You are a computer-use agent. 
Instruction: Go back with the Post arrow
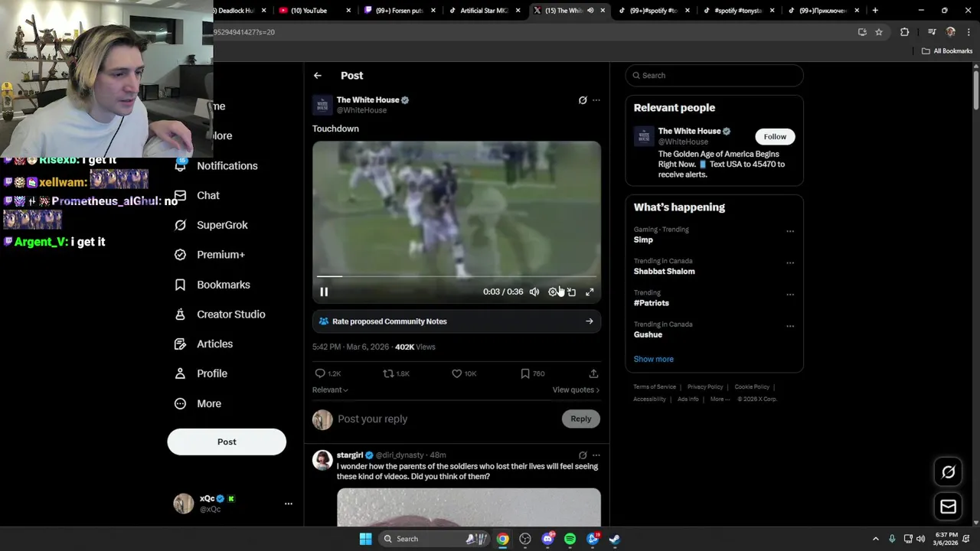click(317, 76)
